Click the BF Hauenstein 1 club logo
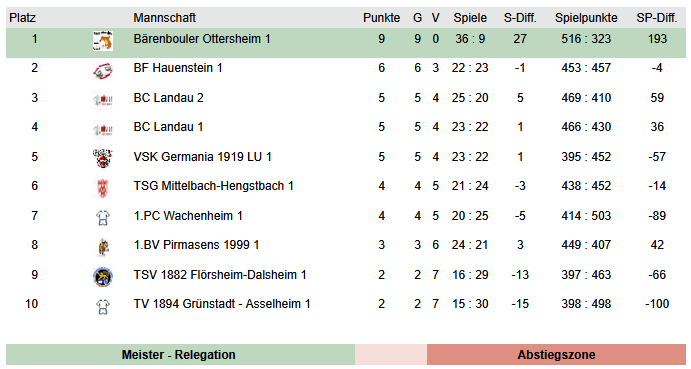This screenshot has width=691, height=369. coord(103,70)
